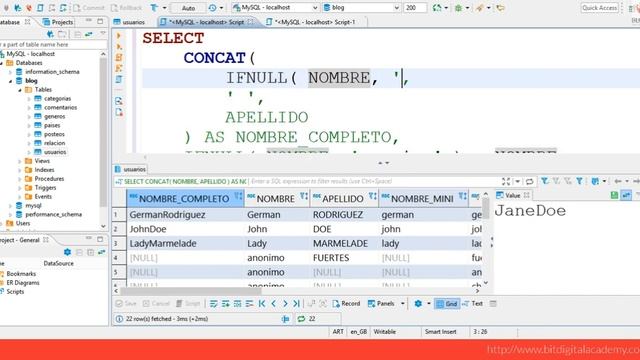Click configure columns icon beside row count

[x=286, y=319]
